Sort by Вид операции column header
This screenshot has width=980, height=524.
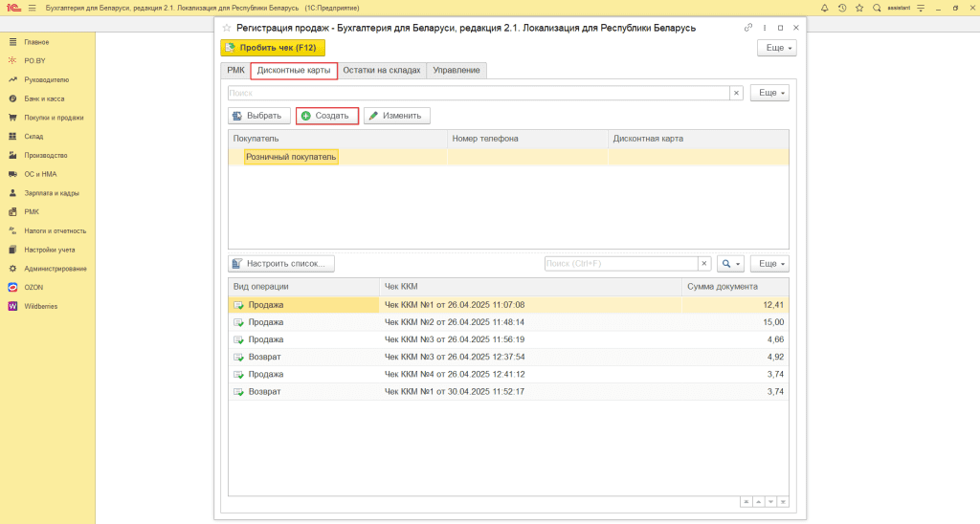pos(303,287)
